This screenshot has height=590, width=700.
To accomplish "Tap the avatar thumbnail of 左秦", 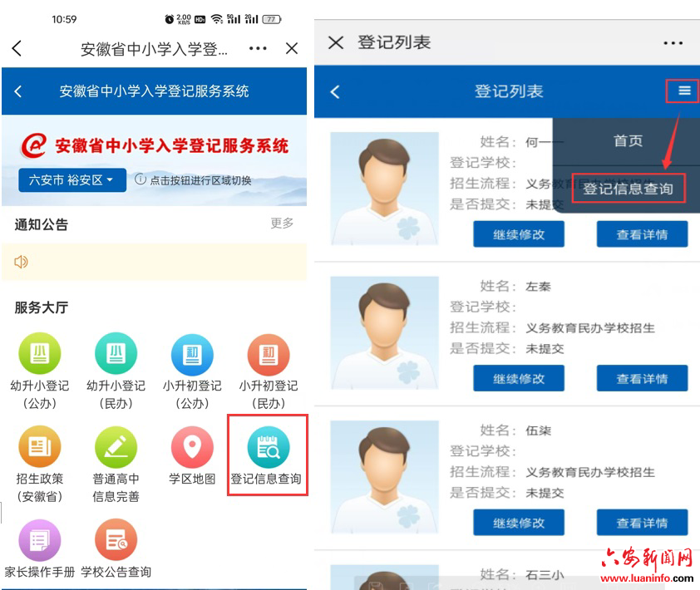I will (384, 332).
